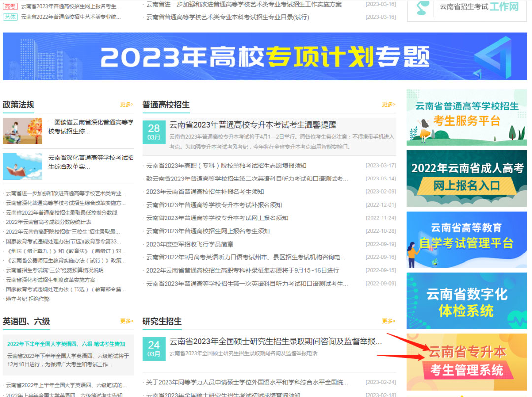The width and height of the screenshot is (532, 397).
Task: Open 云南省高等教育自学考试管理平台 banner
Action: 466,240
